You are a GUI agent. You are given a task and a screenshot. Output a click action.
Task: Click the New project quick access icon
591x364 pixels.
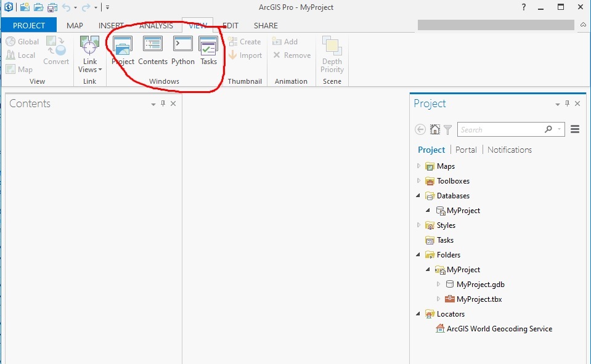pyautogui.click(x=25, y=7)
